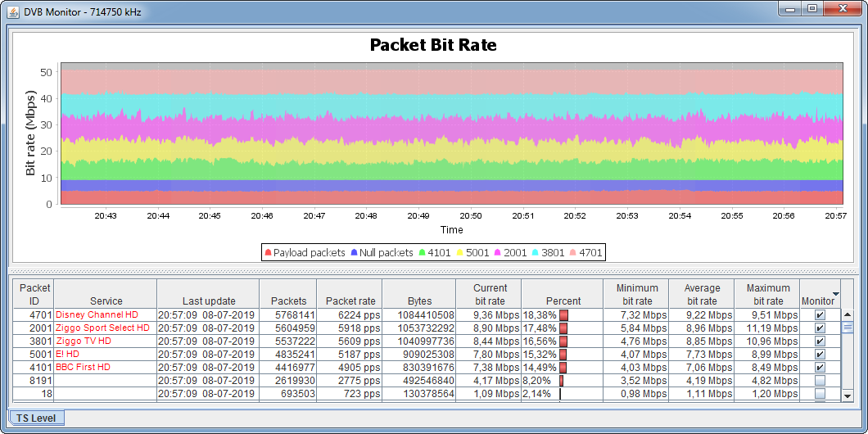Image resolution: width=868 pixels, height=434 pixels.
Task: Disable monitoring for BBC First HD
Action: [x=820, y=368]
